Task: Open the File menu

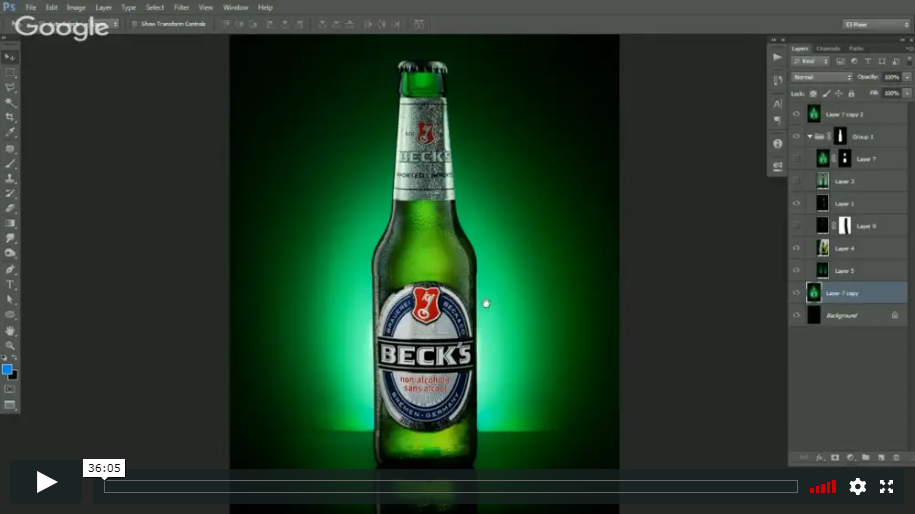Action: 31,8
